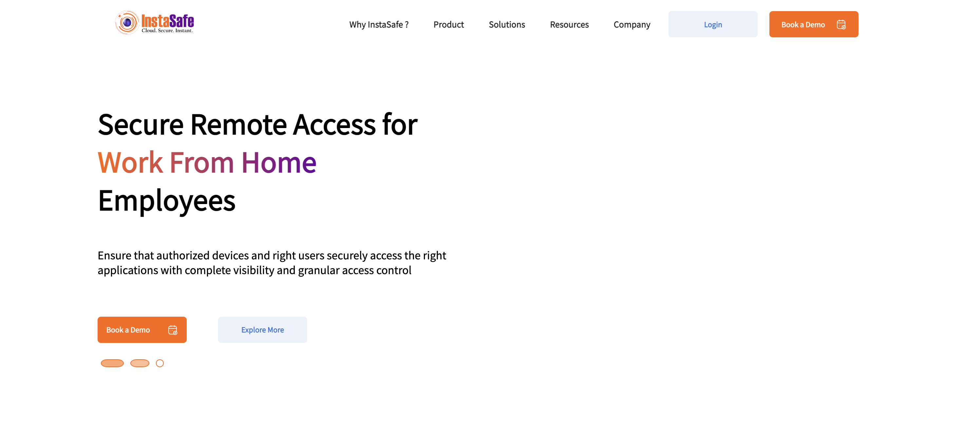Switch to the second carousel slide indicator
This screenshot has height=431, width=980.
[140, 363]
